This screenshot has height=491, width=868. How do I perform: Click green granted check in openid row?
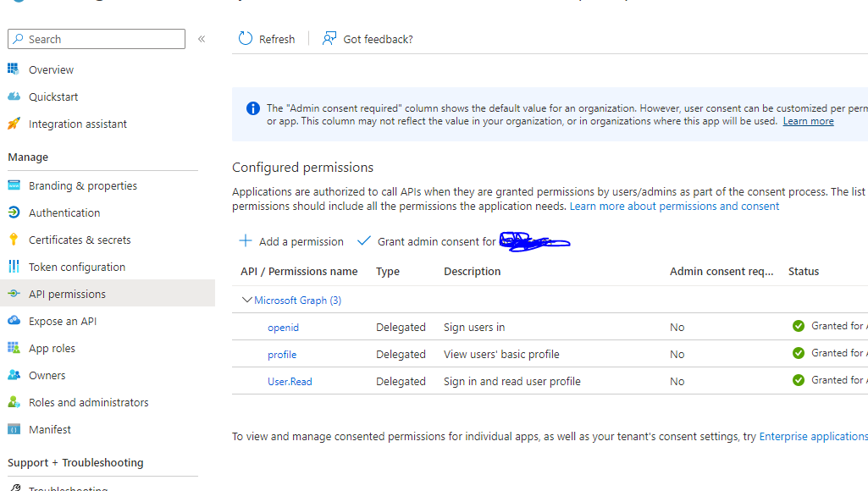point(799,326)
